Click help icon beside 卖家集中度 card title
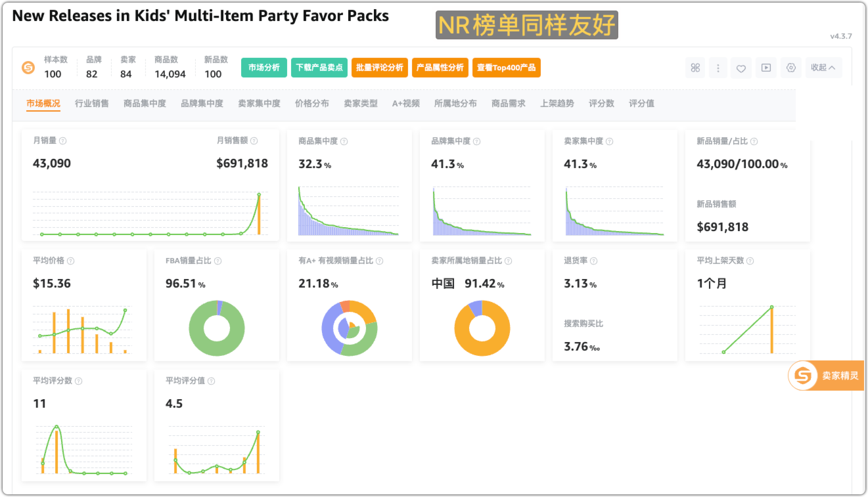The height and width of the screenshot is (497, 868). 610,141
